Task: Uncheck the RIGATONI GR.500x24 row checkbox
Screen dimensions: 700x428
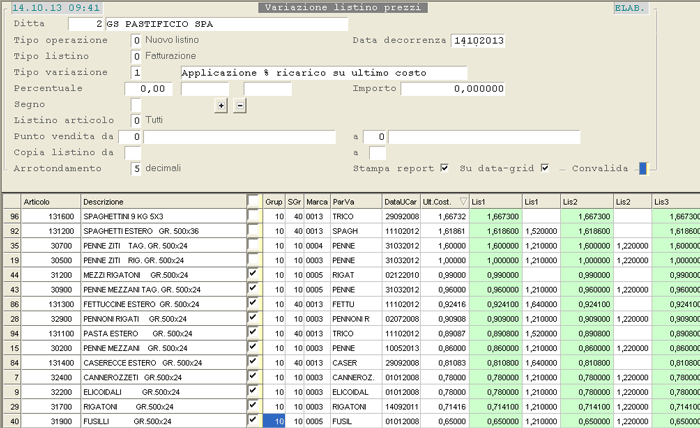Action: pos(253,406)
